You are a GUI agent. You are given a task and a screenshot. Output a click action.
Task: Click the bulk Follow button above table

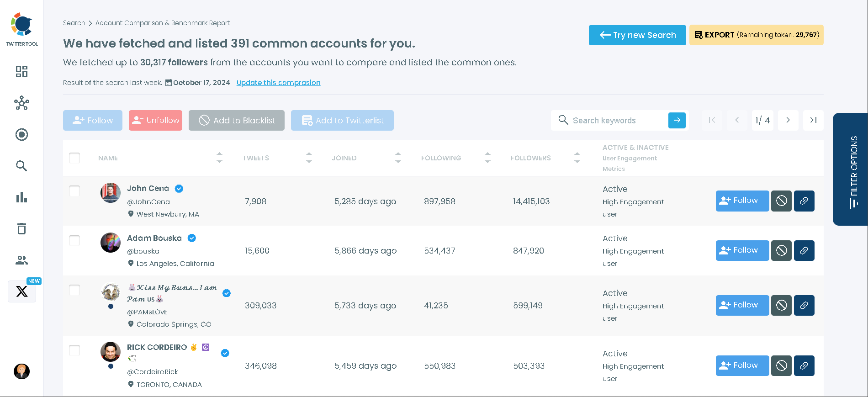click(93, 120)
